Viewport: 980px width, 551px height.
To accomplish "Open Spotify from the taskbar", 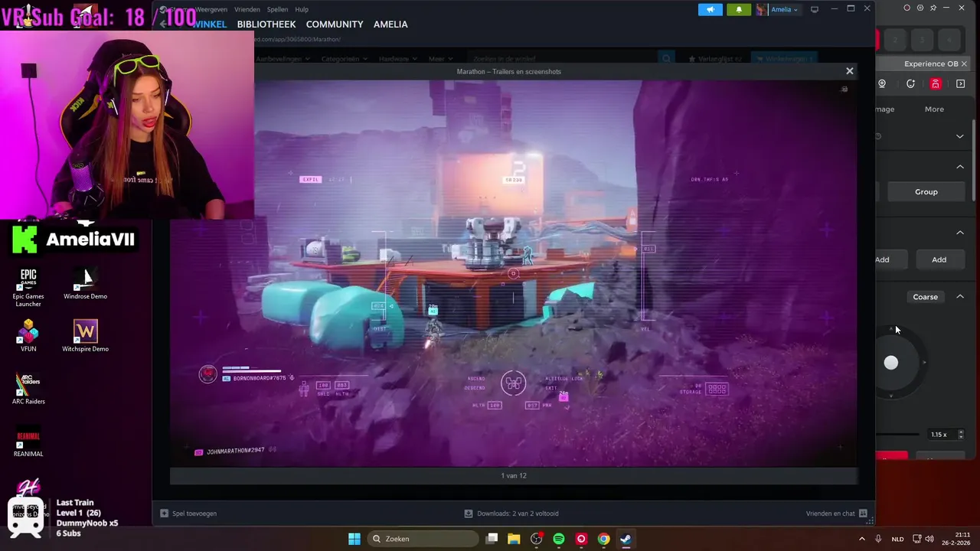I will [559, 539].
